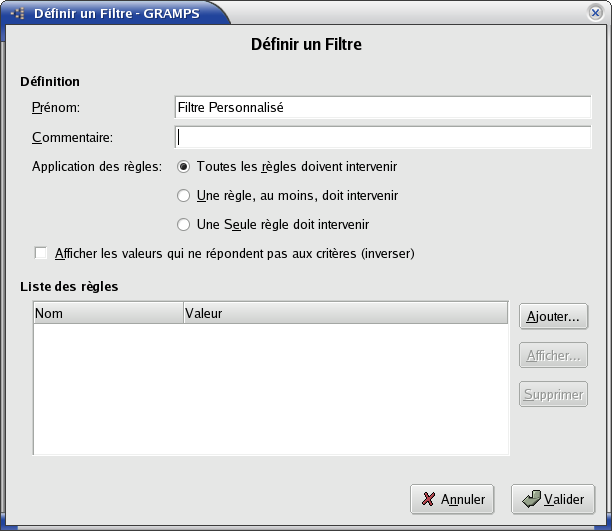Close the Définir un Filtre dialog

[594, 13]
